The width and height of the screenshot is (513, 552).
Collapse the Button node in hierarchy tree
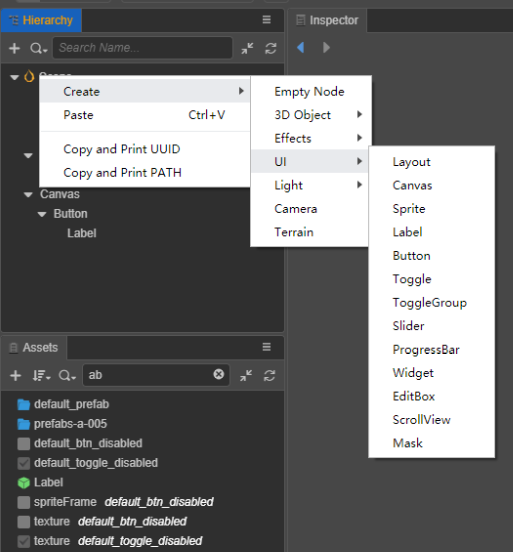click(42, 214)
